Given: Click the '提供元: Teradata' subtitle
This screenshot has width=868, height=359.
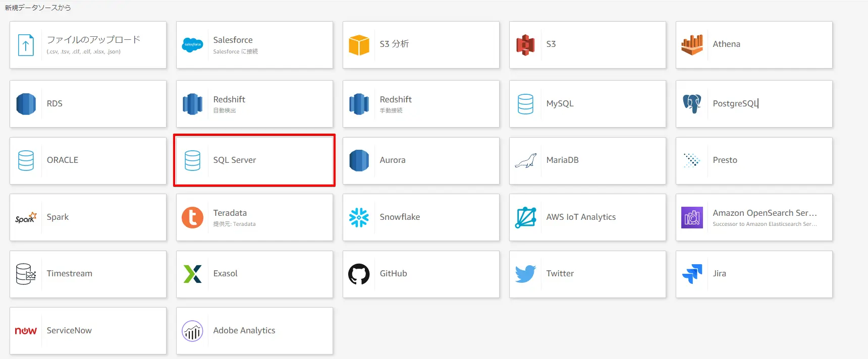Looking at the screenshot, I should [235, 224].
